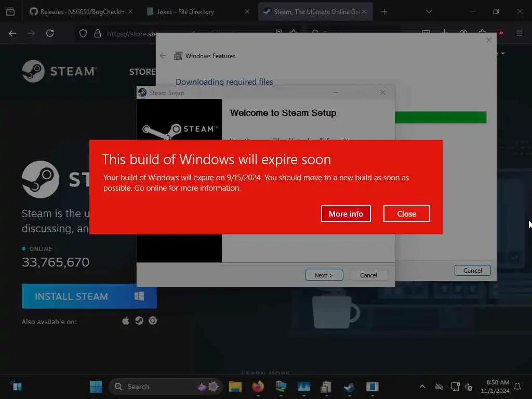This screenshot has height=399, width=532.
Task: Click the Steam logo in the page header
Action: [x=60, y=71]
